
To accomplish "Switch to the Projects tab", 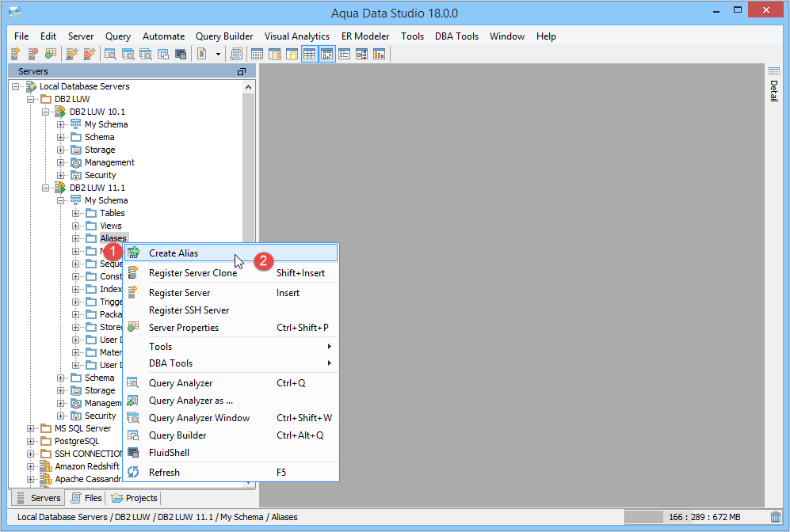I will [x=135, y=498].
